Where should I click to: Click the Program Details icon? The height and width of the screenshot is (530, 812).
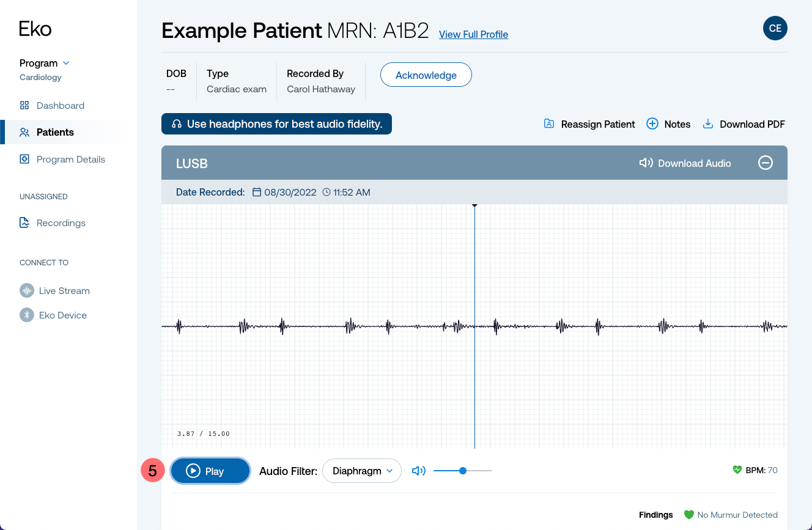[x=24, y=159]
